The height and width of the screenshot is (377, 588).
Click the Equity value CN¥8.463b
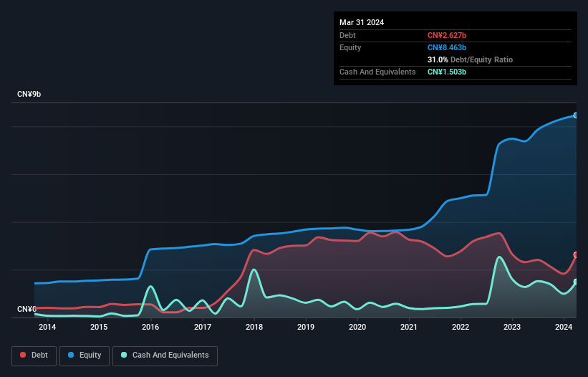click(447, 47)
